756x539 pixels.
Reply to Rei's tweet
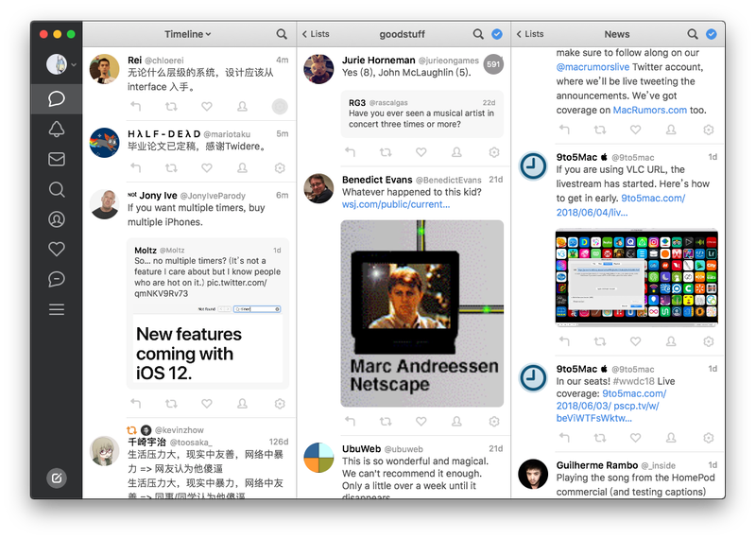[135, 106]
